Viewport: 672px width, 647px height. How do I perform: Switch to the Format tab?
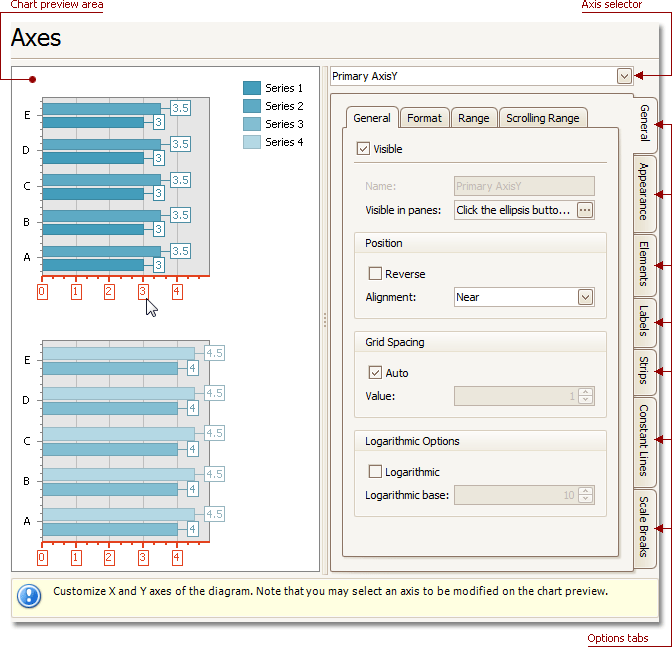pyautogui.click(x=424, y=118)
